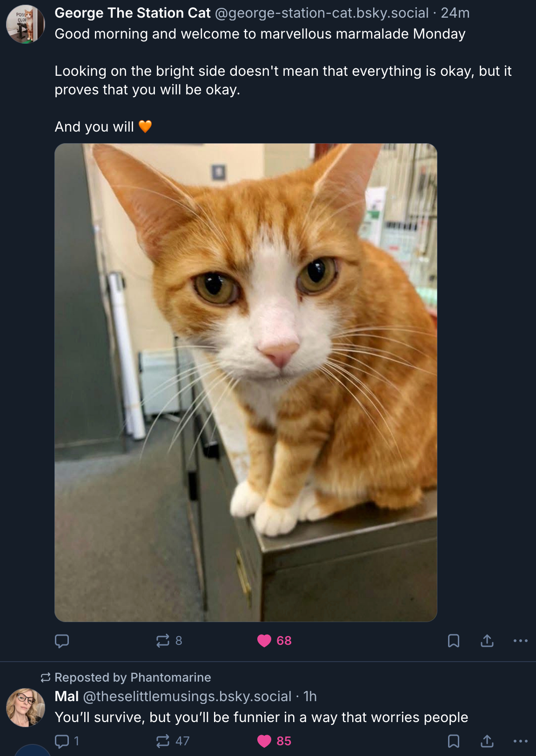Unlike George The Station Cat's post

click(264, 641)
